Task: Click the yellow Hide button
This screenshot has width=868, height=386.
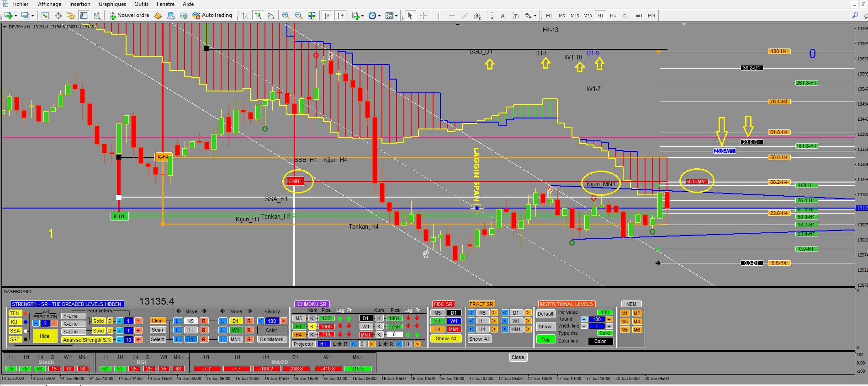Action: (44, 336)
